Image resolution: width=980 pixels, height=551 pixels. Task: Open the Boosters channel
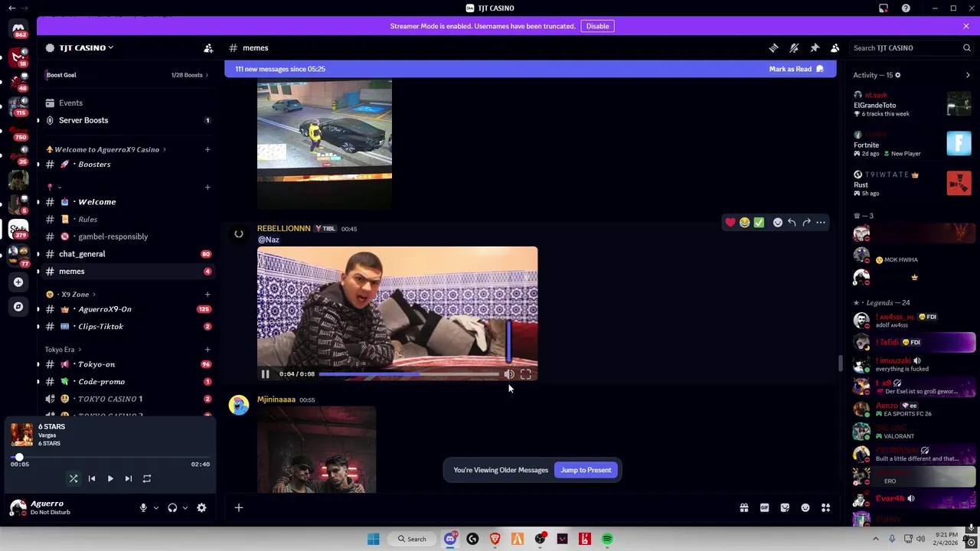[x=126, y=164]
